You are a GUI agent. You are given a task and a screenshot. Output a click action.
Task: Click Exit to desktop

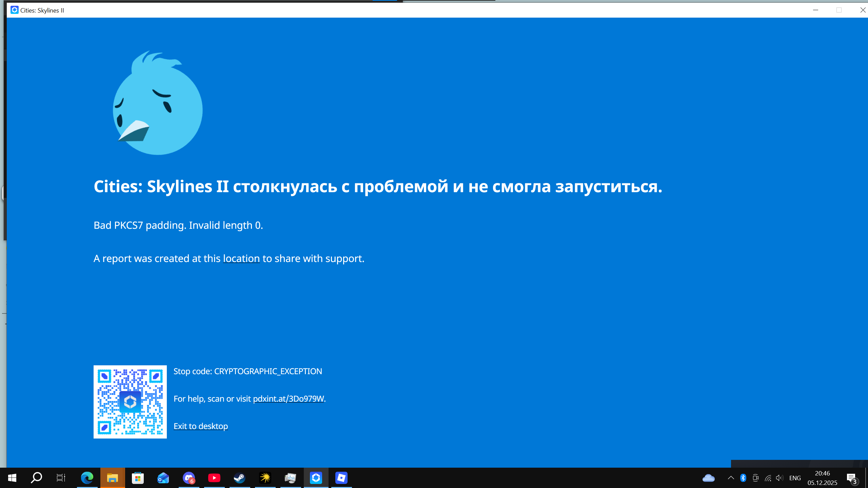point(201,426)
